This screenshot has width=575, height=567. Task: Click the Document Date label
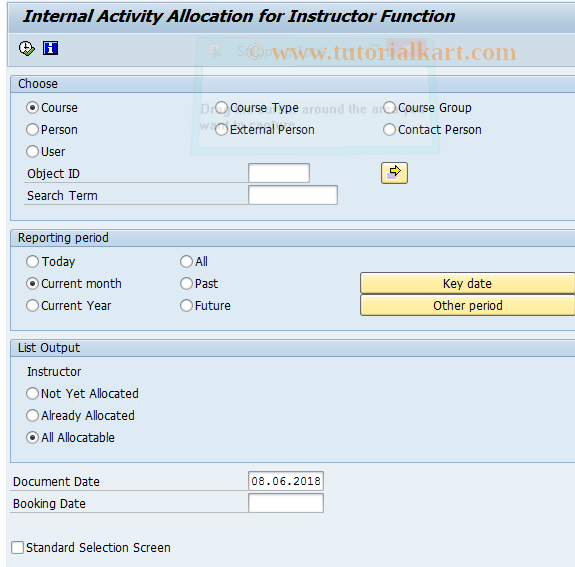click(x=56, y=482)
